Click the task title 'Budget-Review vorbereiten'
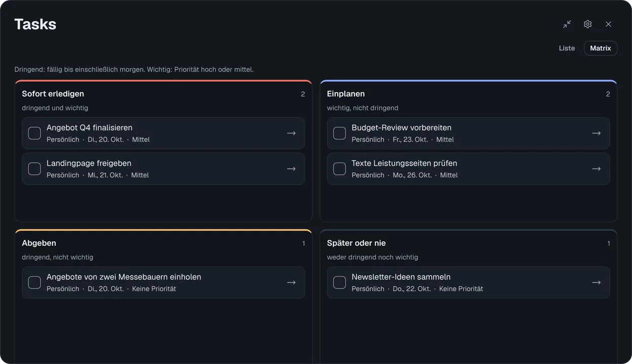The width and height of the screenshot is (632, 364). [x=401, y=128]
